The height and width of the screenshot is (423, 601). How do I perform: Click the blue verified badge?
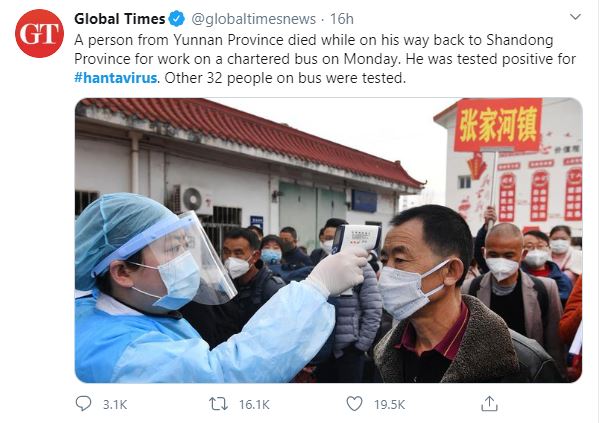pos(177,19)
